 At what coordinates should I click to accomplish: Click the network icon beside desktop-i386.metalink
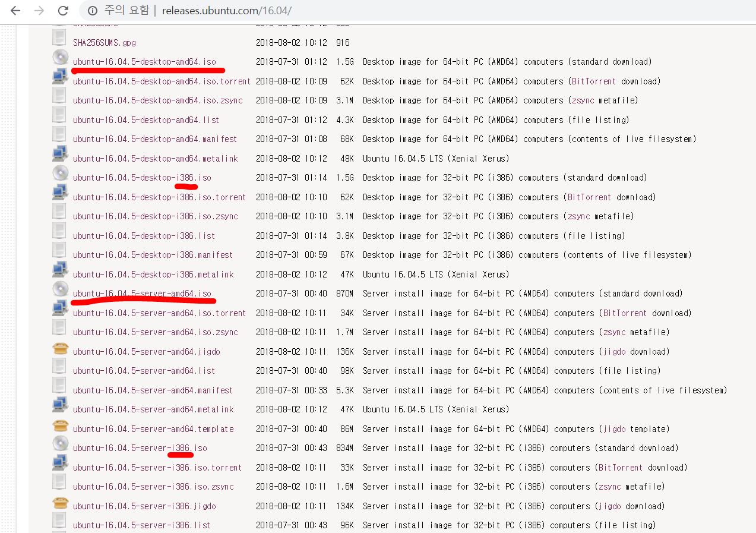point(60,270)
